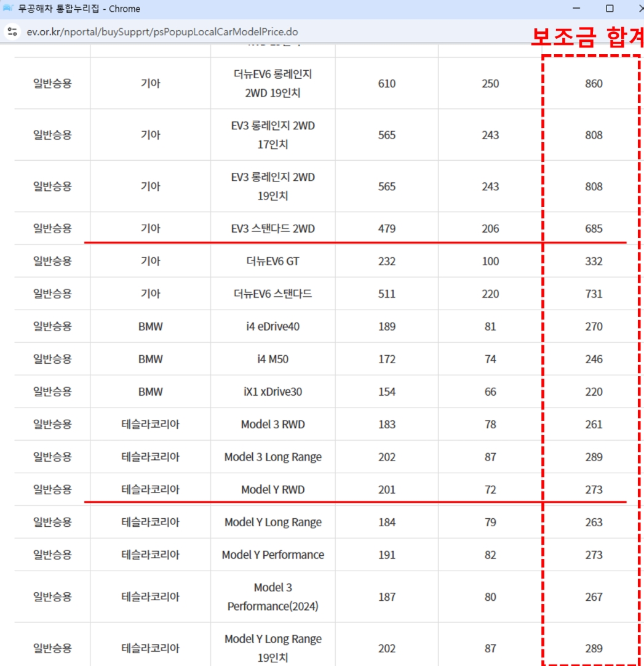Click the subsidy total 220 for iX1 xDrive30
Screen dimensions: 644x666
(594, 391)
